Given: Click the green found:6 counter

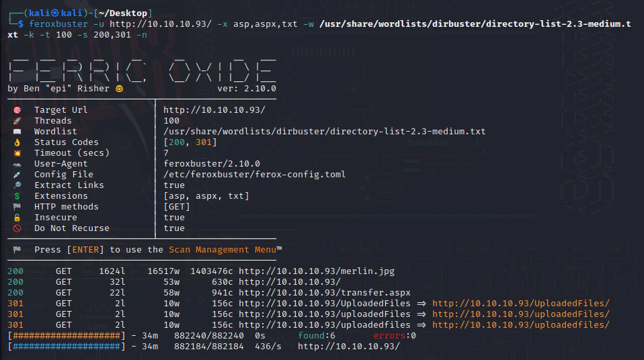Looking at the screenshot, I should 316,336.
